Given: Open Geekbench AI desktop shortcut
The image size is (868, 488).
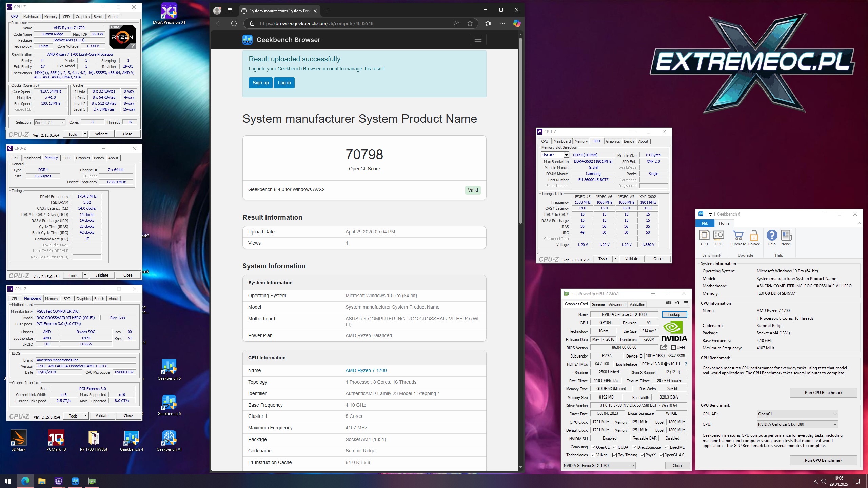Looking at the screenshot, I should click(169, 441).
